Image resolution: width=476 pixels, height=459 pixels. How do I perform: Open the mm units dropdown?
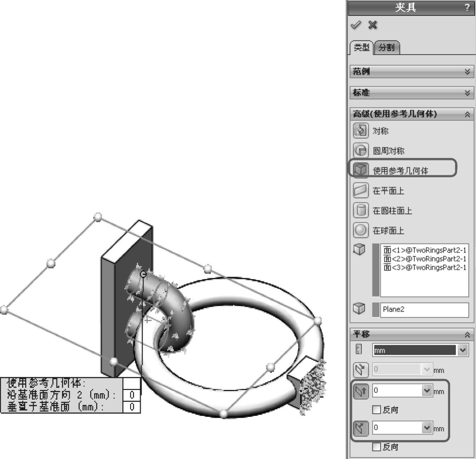(463, 350)
